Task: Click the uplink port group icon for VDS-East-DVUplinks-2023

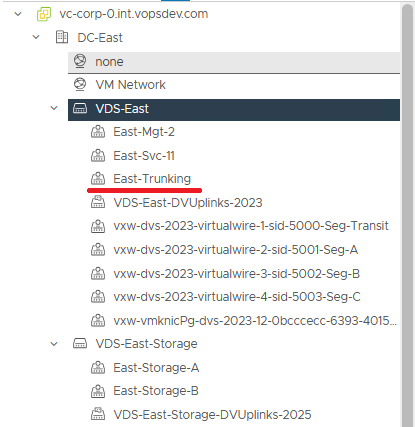Action: pos(98,202)
